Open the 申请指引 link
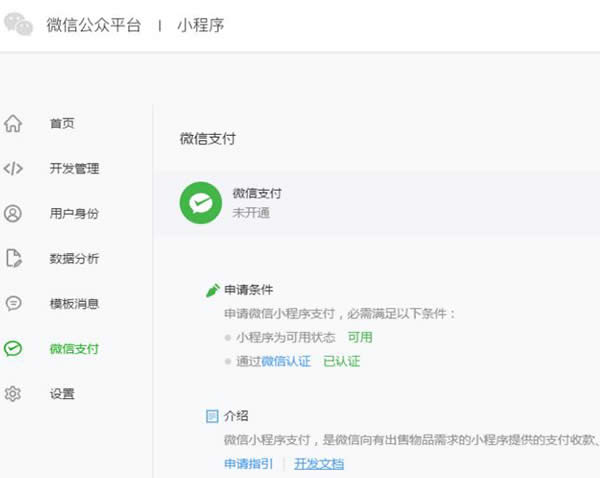 [248, 464]
